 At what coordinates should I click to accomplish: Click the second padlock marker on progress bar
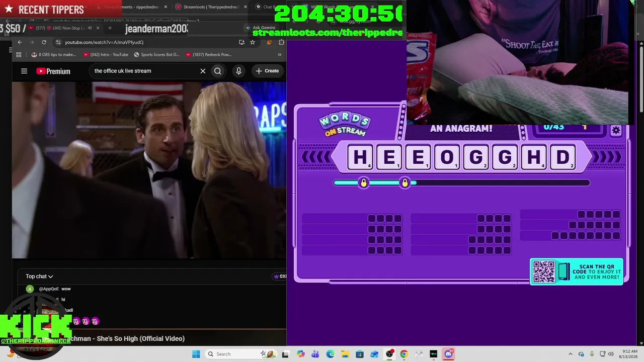(x=405, y=183)
